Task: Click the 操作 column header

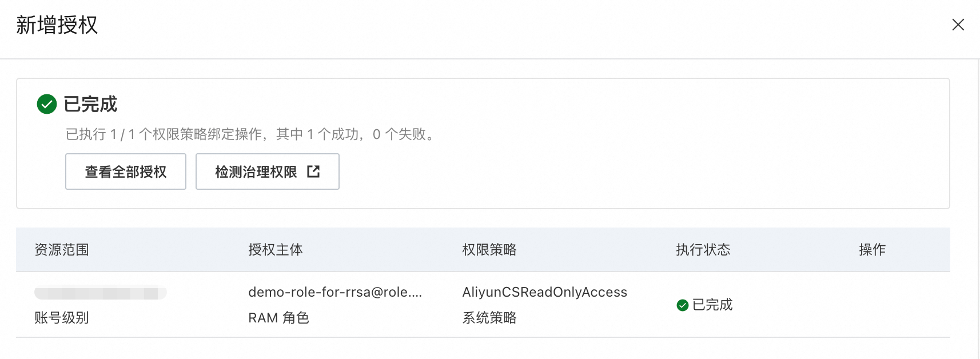Action: (872, 250)
